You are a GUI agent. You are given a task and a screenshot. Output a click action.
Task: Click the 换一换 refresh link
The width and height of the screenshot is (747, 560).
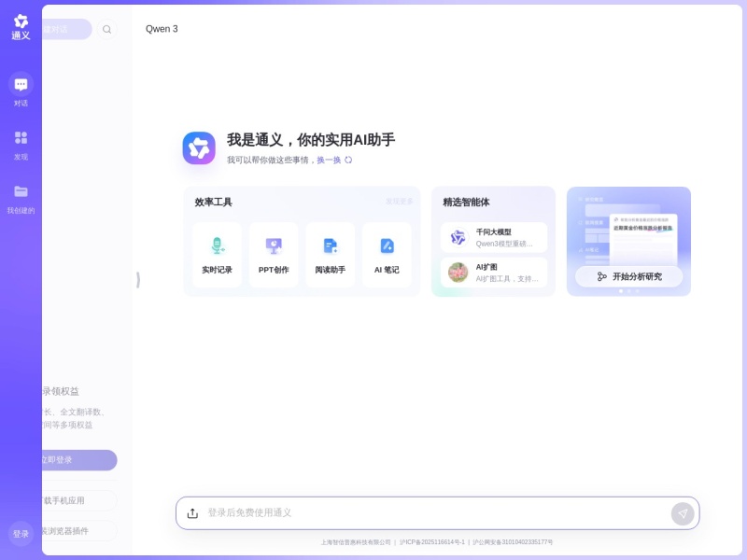pyautogui.click(x=329, y=160)
